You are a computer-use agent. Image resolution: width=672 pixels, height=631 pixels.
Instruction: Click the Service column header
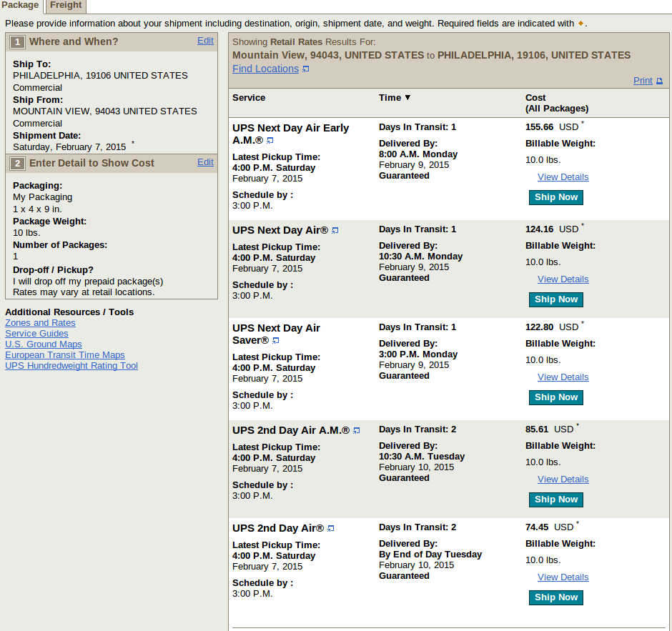(249, 98)
